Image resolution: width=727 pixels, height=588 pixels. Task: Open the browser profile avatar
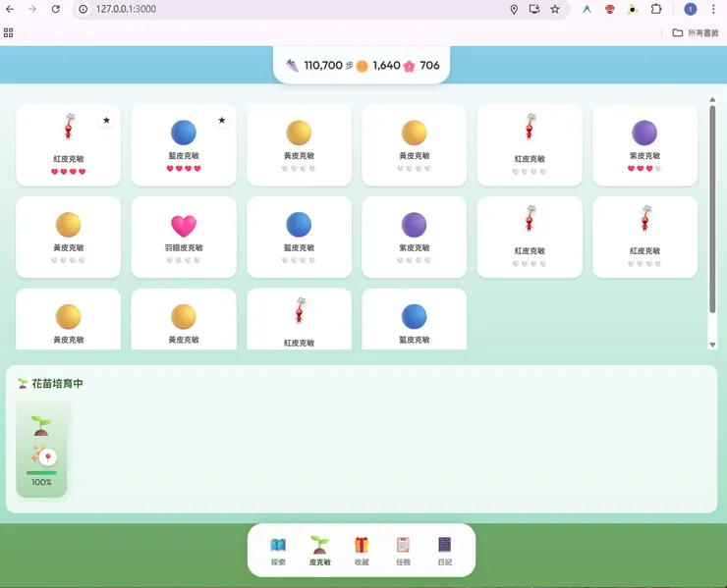691,9
